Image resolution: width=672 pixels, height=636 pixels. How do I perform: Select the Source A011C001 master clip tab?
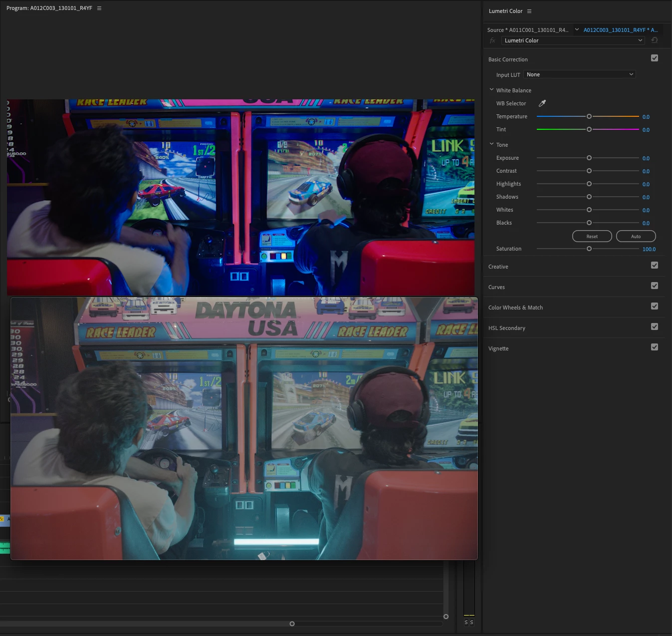click(528, 30)
